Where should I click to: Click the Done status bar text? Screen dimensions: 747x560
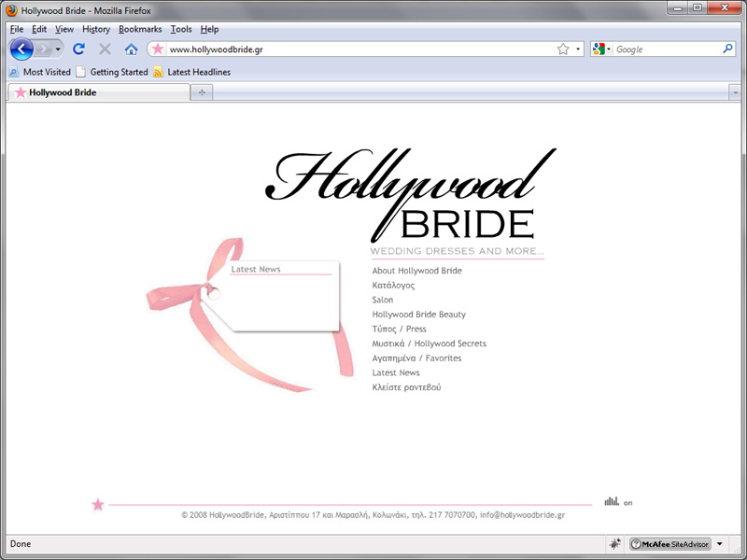coord(21,543)
